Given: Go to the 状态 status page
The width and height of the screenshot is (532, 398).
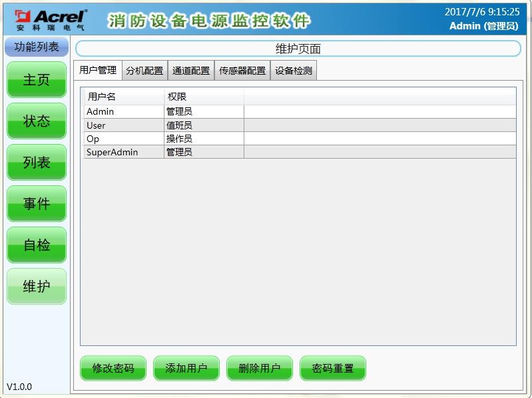Looking at the screenshot, I should point(37,121).
